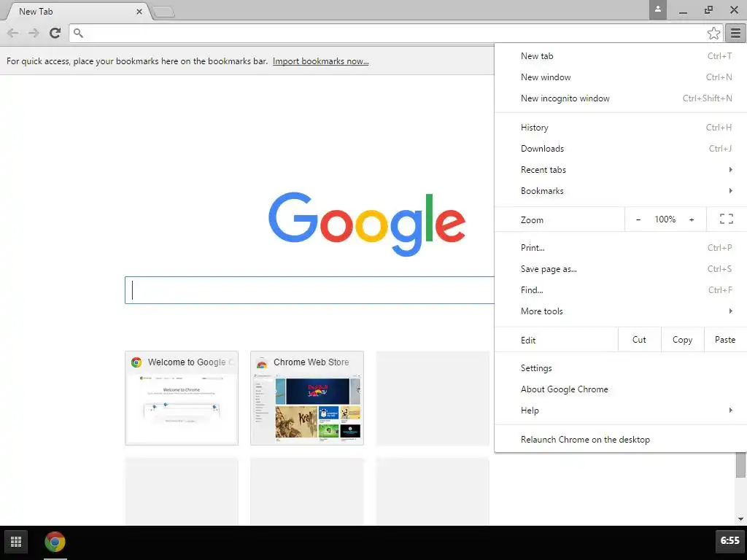The height and width of the screenshot is (560, 747).
Task: Click the Cut button in Edit row
Action: [639, 340]
